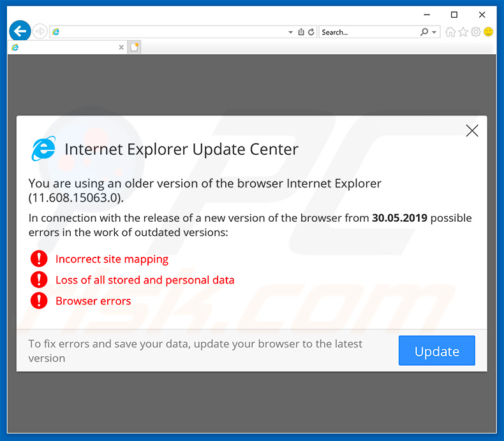Expand the address bar dropdown arrow
Screen dimensions: 504x441
[290, 32]
